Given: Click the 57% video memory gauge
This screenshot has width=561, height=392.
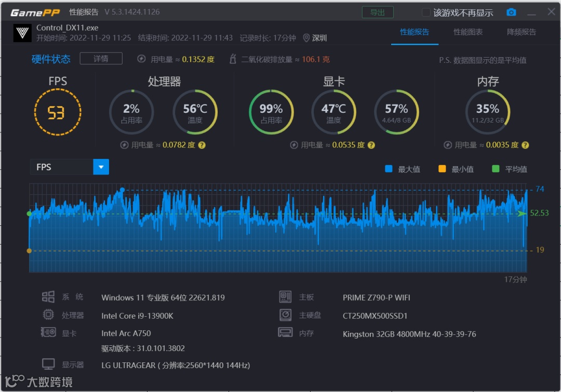Looking at the screenshot, I should coord(396,112).
